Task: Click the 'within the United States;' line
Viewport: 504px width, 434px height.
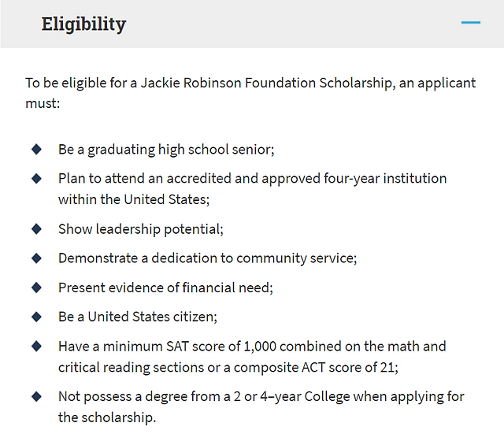Action: (x=134, y=199)
